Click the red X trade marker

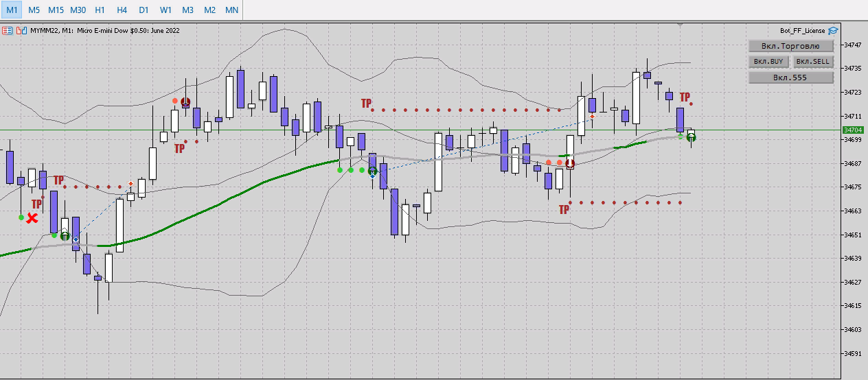click(32, 218)
